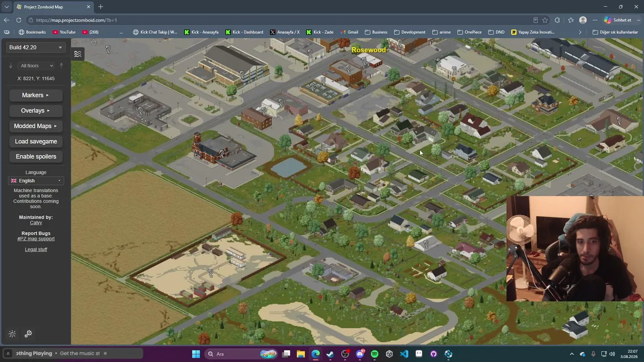Go up one floor with arrow
This screenshot has width=644, height=362.
coord(61,65)
